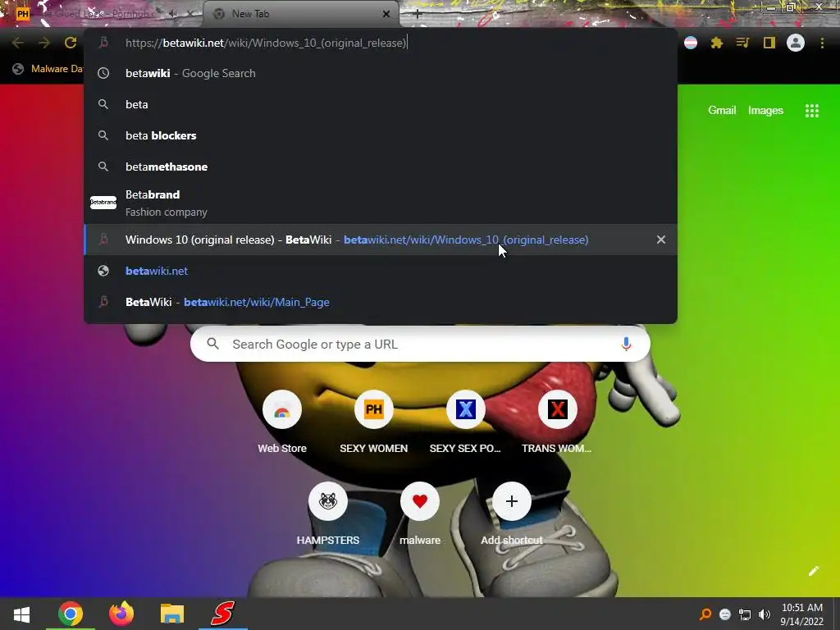The height and width of the screenshot is (630, 840).
Task: Launch Firefox from the taskbar
Action: pyautogui.click(x=121, y=614)
